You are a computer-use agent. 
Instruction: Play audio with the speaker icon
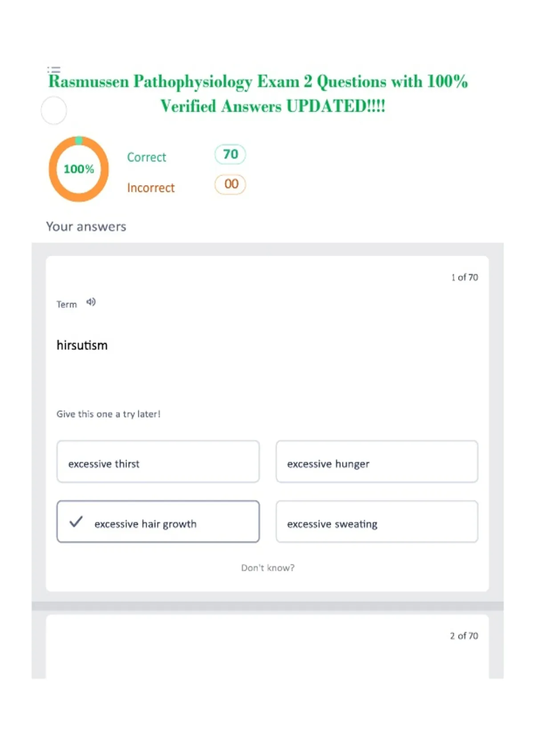click(91, 302)
